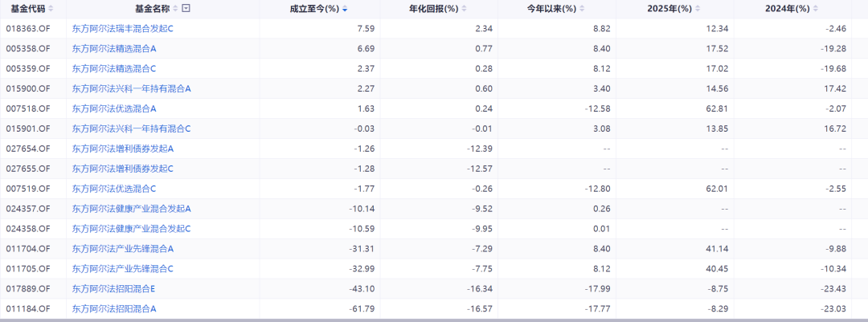
Task: Open fund 东方阿尔法招阳混合E
Action: click(x=114, y=289)
